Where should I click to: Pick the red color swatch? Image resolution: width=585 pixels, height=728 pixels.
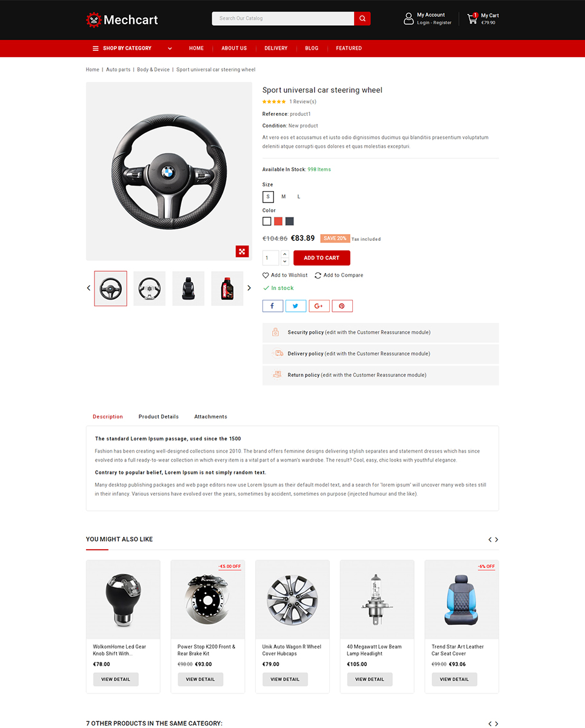point(278,221)
